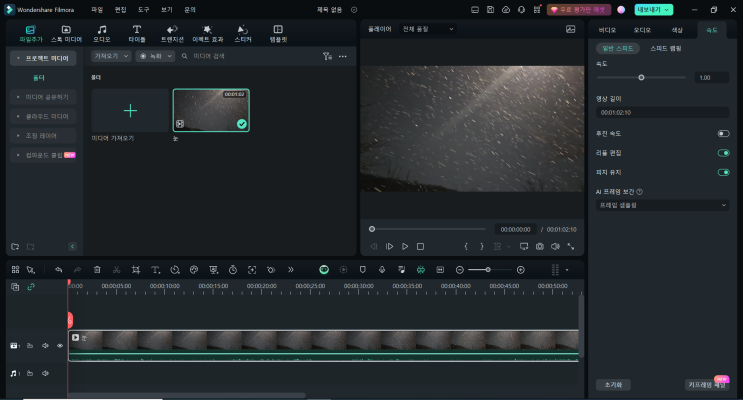Click the 초기화 (Reset) button
The width and height of the screenshot is (743, 400).
pos(613,384)
